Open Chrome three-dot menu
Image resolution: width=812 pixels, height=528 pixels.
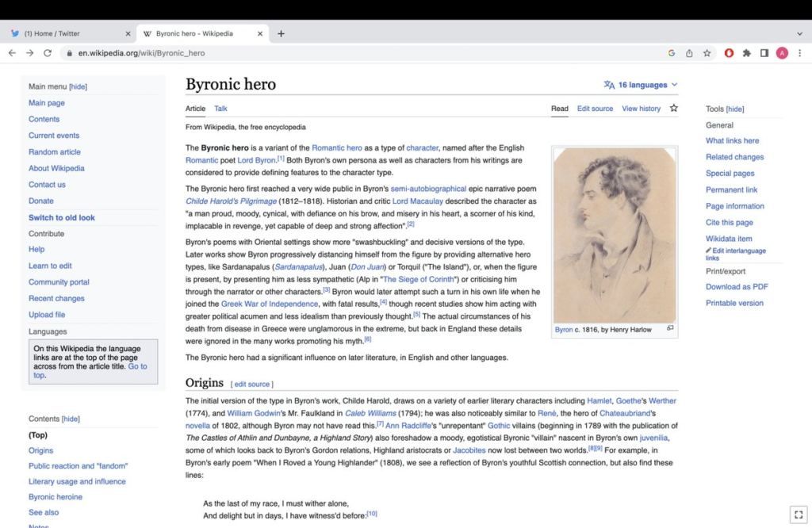[799, 53]
